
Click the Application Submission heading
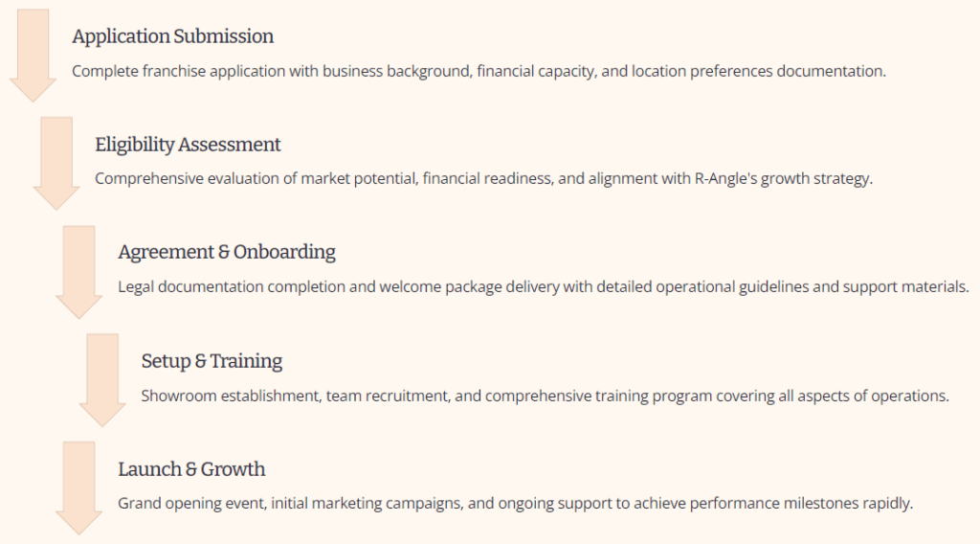tap(172, 36)
